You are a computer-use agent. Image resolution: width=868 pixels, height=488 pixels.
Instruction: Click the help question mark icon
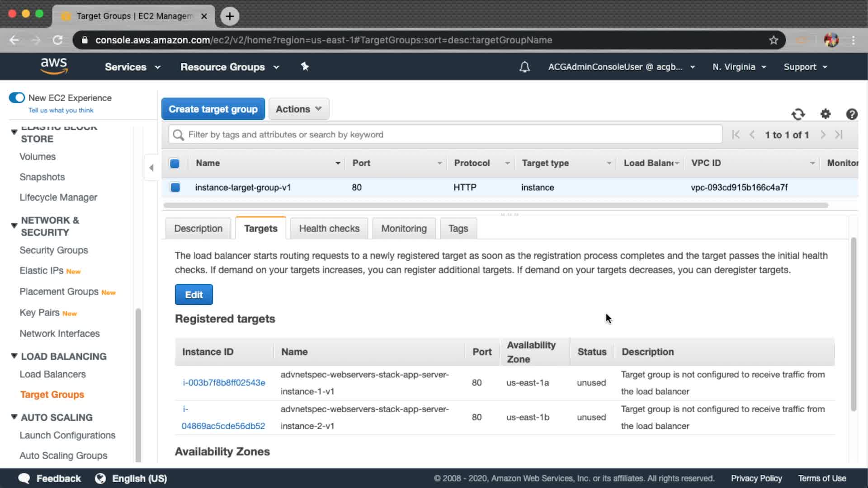tap(852, 114)
